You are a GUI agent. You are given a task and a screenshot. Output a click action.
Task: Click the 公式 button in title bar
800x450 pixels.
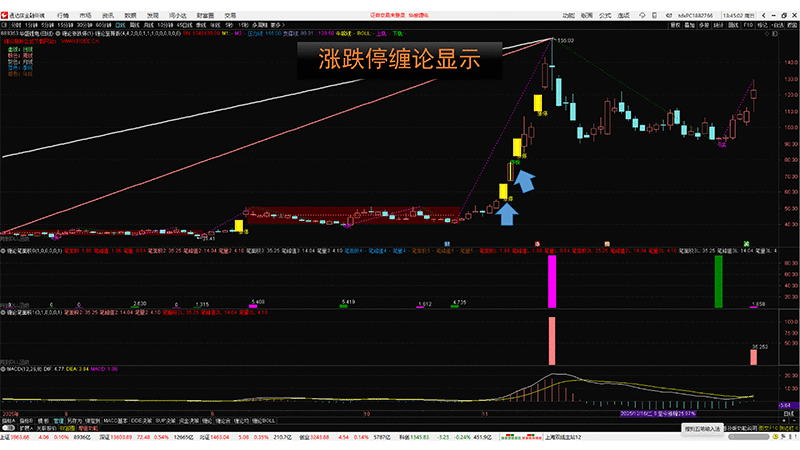pyautogui.click(x=605, y=16)
